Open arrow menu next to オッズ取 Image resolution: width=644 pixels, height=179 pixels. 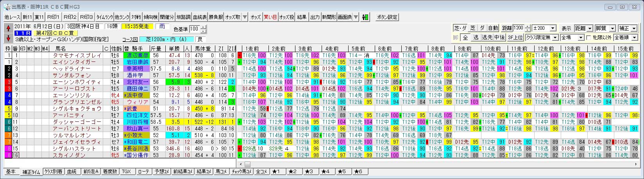pos(244,17)
